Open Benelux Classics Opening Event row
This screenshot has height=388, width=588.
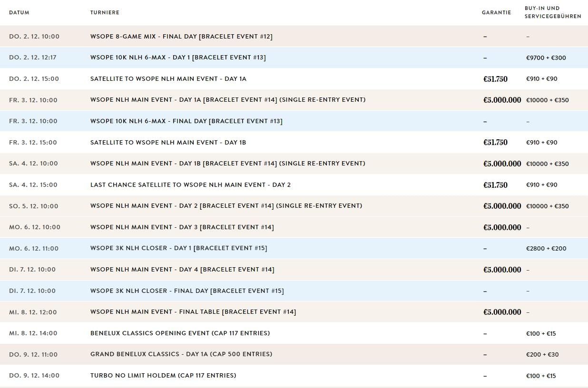click(x=180, y=333)
